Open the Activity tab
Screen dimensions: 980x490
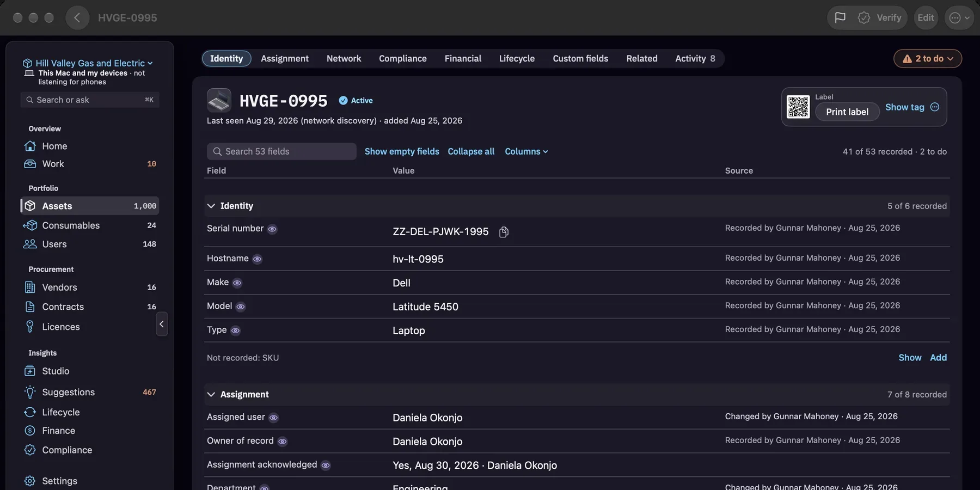695,58
